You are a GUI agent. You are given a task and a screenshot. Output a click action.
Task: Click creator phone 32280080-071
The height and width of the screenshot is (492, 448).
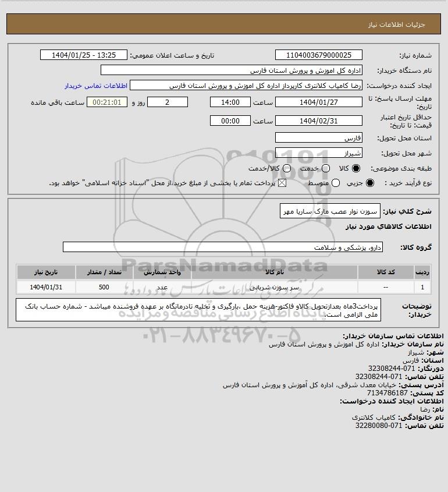point(378,426)
